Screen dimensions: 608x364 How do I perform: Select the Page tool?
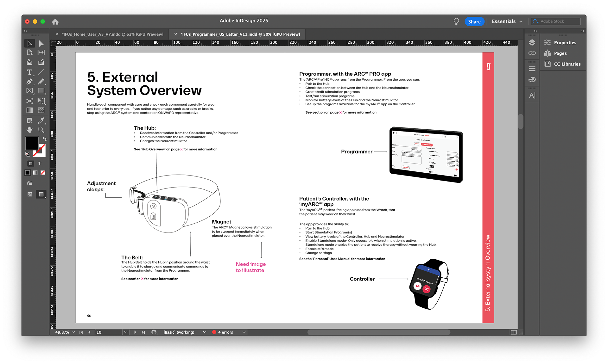pos(30,52)
